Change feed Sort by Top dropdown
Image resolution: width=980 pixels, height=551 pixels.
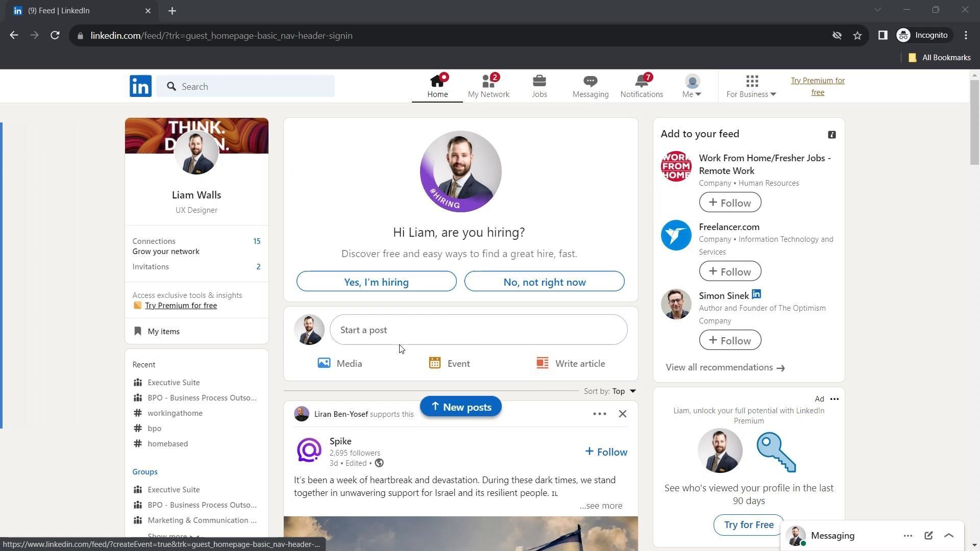coord(624,391)
